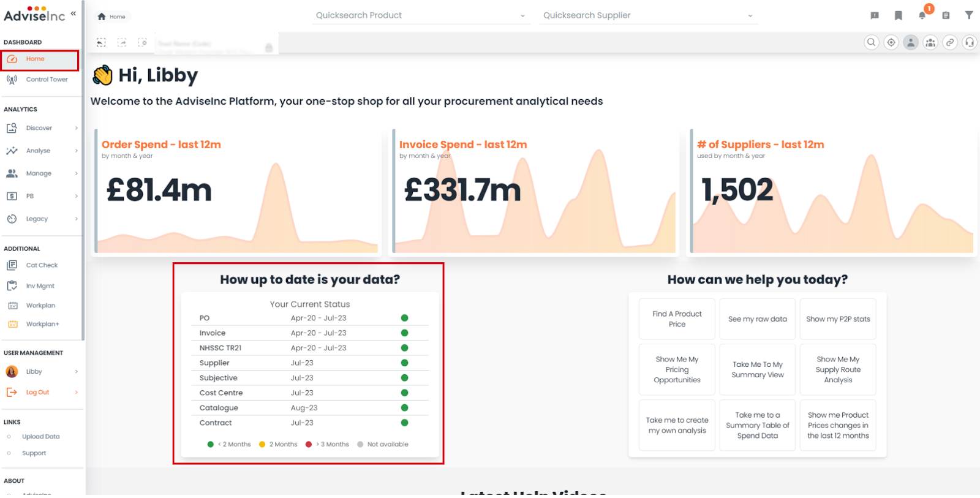Open Show Me My Supply Route Analysis

click(838, 369)
